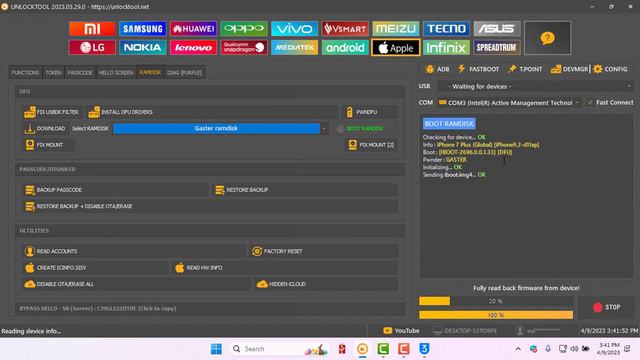Select the Vivo brand logo

click(x=294, y=29)
